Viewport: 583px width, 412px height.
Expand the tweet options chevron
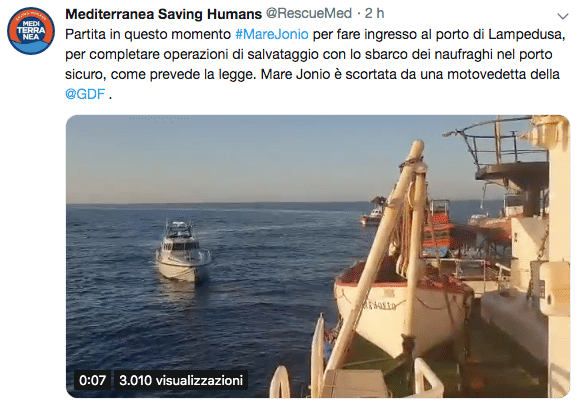(x=563, y=16)
